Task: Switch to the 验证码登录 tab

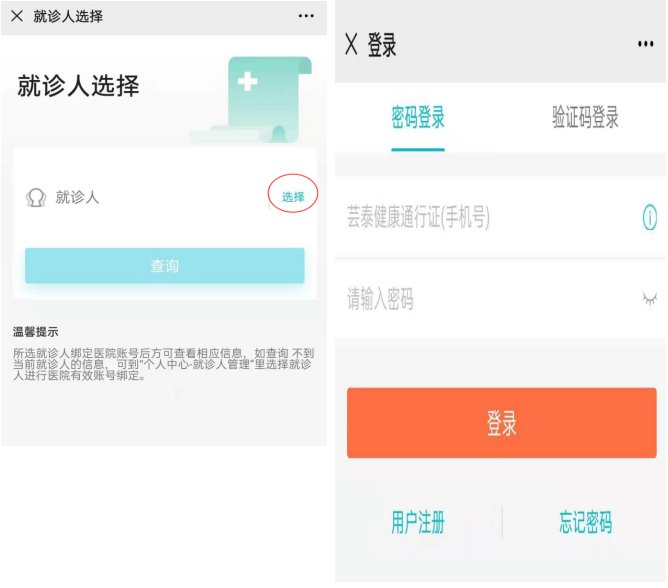Action: pyautogui.click(x=585, y=118)
